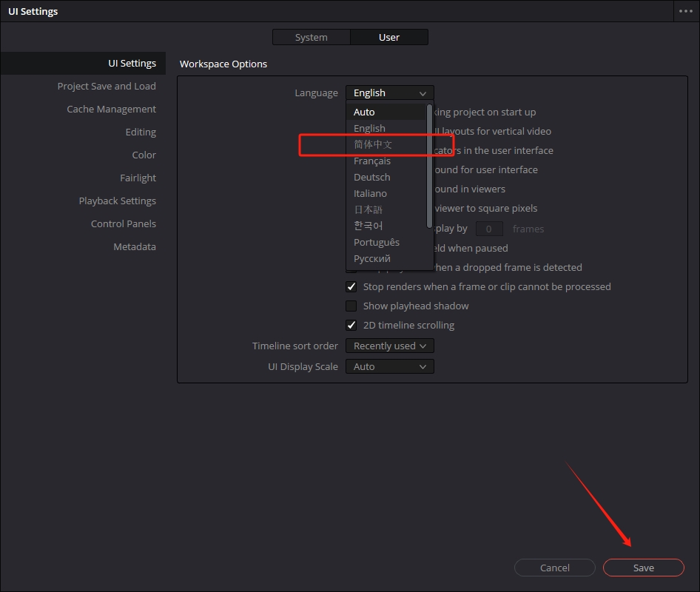
Task: Switch to the System tab
Action: tap(311, 36)
